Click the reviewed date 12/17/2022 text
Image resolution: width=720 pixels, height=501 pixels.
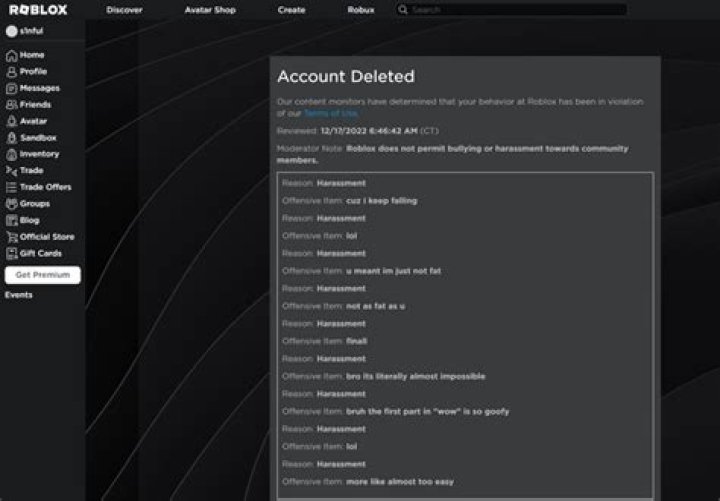pyautogui.click(x=369, y=131)
